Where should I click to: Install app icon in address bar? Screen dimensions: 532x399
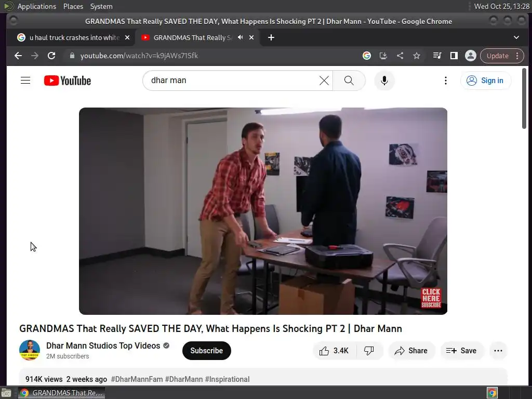[x=383, y=56]
